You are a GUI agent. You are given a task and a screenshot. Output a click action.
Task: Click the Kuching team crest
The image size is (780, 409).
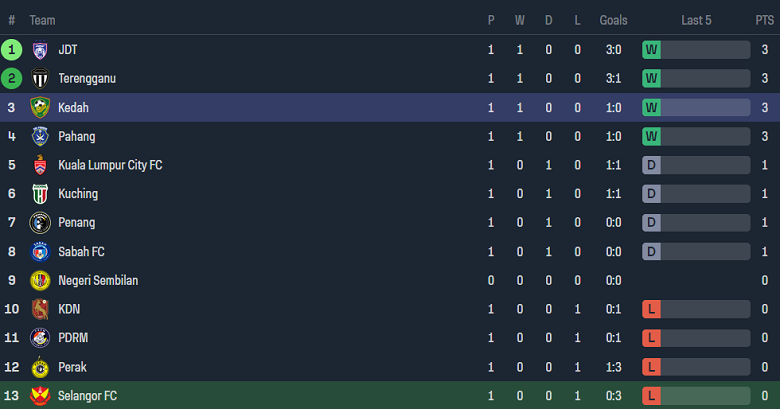pyautogui.click(x=40, y=194)
